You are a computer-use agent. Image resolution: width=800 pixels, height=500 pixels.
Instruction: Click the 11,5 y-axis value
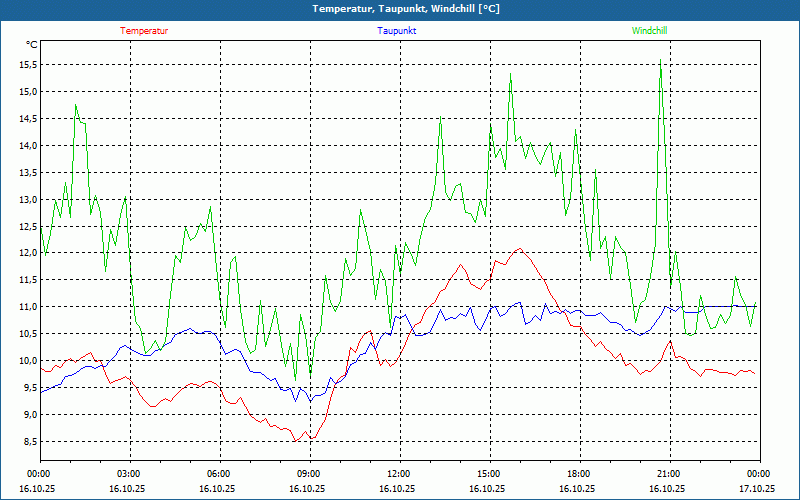29,280
